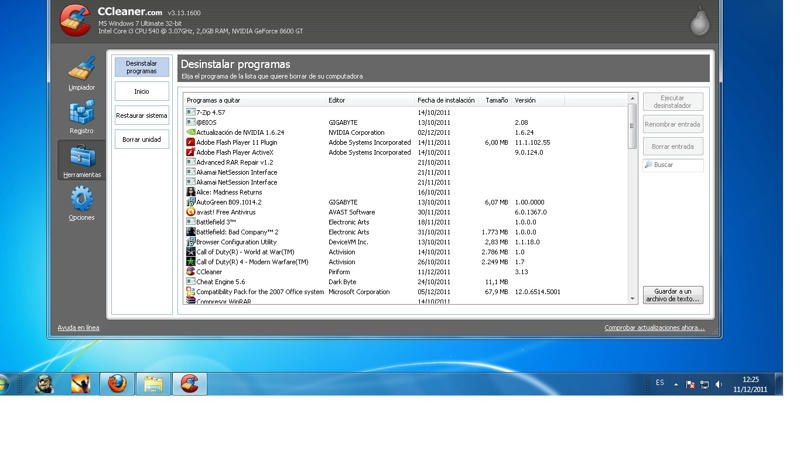Screen dimensions: 800x450
Task: Select the AutoGreen B09.1014.2 row
Action: [406, 202]
